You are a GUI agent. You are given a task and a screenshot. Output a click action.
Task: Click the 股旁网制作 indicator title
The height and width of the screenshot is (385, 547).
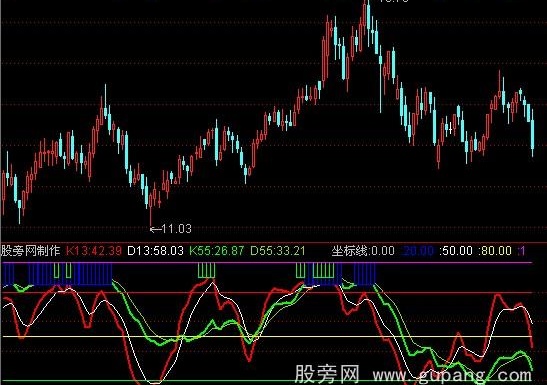pos(31,251)
